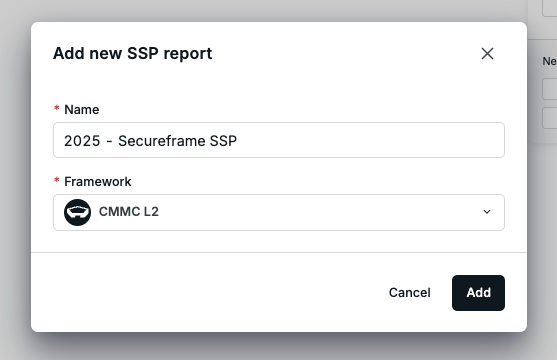Click the Add button
This screenshot has width=557, height=360.
point(478,293)
